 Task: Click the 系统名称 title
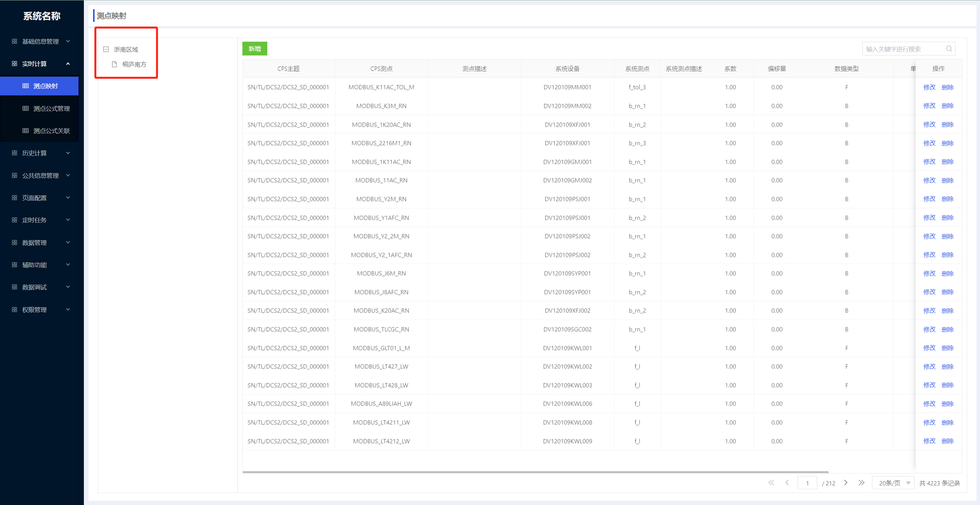(42, 16)
